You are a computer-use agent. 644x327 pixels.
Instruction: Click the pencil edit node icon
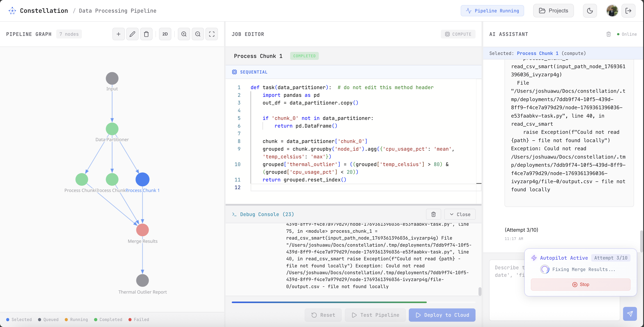tap(132, 34)
